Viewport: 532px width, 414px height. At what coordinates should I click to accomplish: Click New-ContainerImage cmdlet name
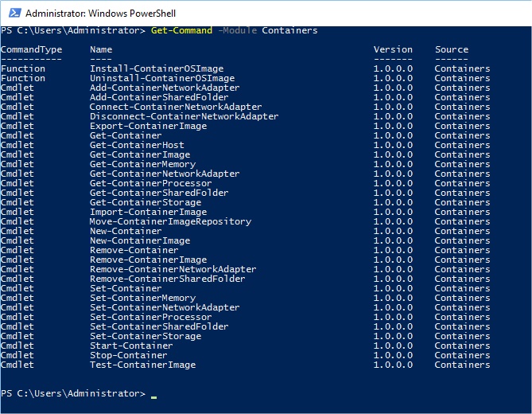click(x=140, y=240)
